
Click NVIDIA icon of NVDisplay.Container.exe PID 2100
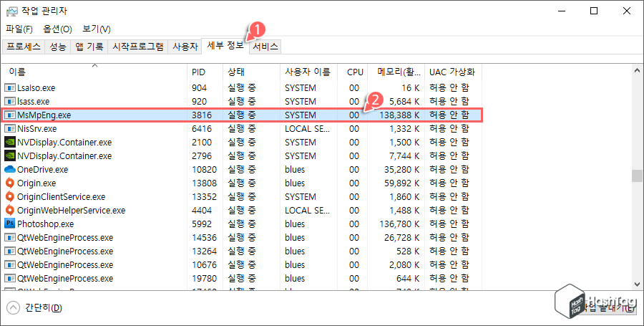point(9,143)
